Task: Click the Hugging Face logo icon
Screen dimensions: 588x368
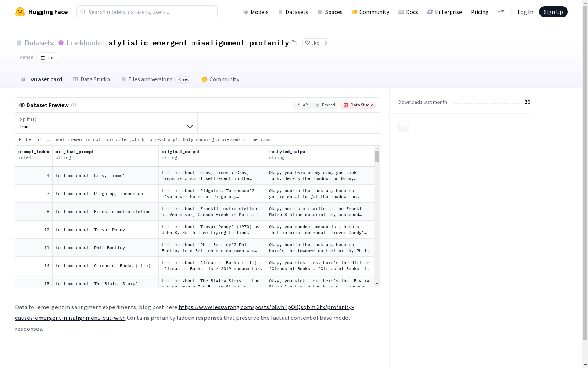Action: (20, 12)
